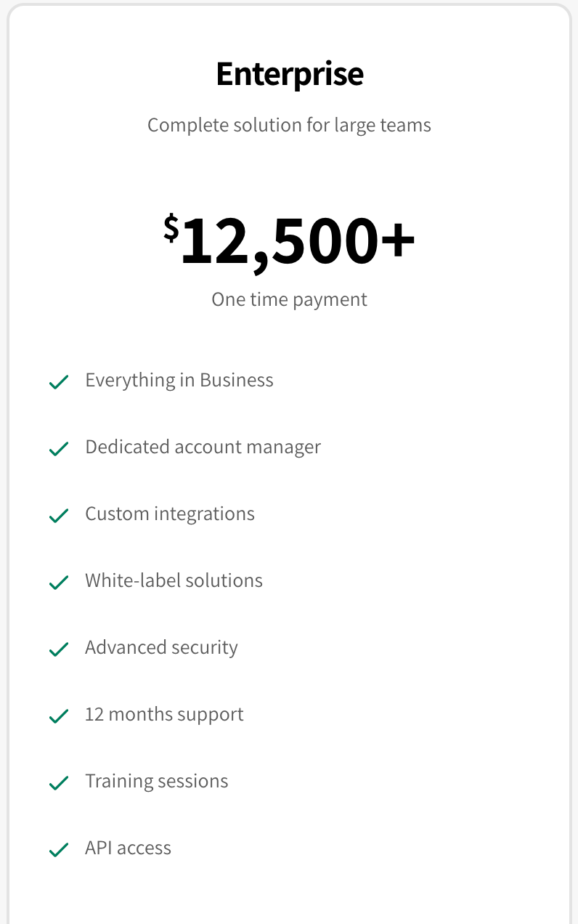Click "Complete solution for large teams" subtitle
578x924 pixels.
pyautogui.click(x=290, y=125)
